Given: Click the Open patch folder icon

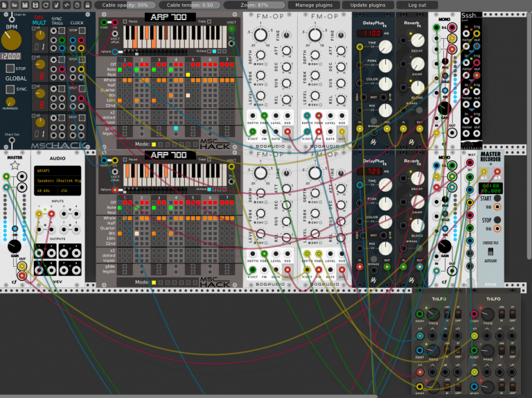Looking at the screenshot, I should (x=15, y=5).
